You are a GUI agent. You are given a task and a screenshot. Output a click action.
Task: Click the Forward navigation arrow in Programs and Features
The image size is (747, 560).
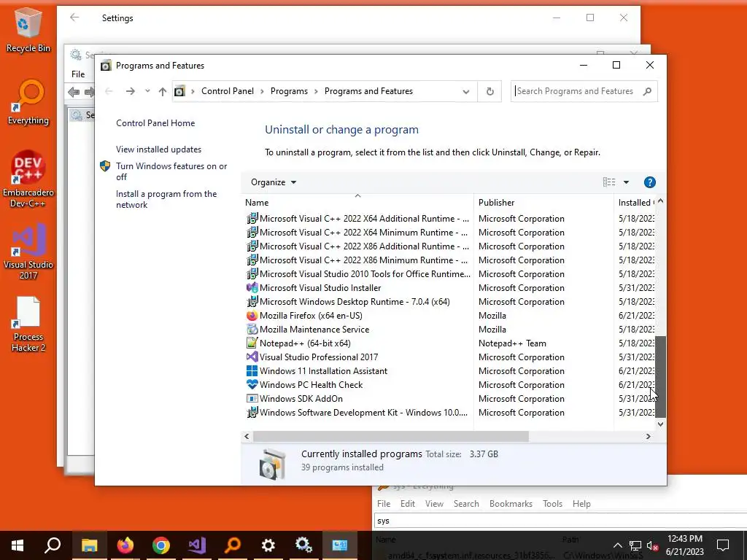[130, 91]
